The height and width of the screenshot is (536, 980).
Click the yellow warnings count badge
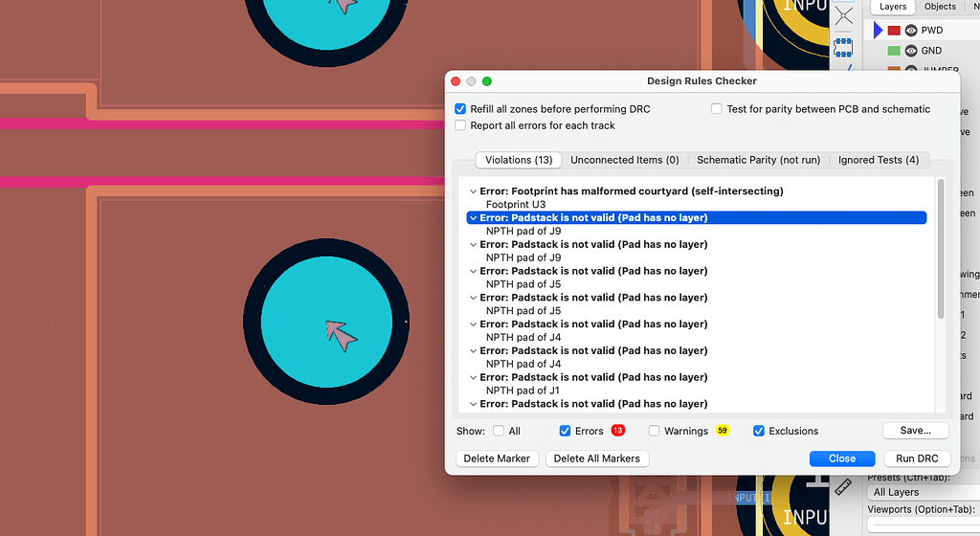click(723, 431)
